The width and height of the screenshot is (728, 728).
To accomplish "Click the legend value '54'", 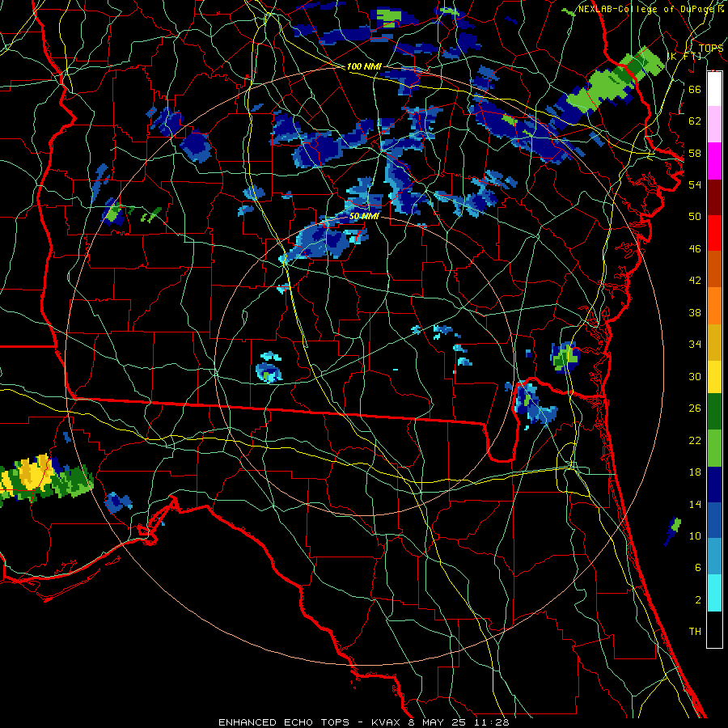I will (x=695, y=184).
